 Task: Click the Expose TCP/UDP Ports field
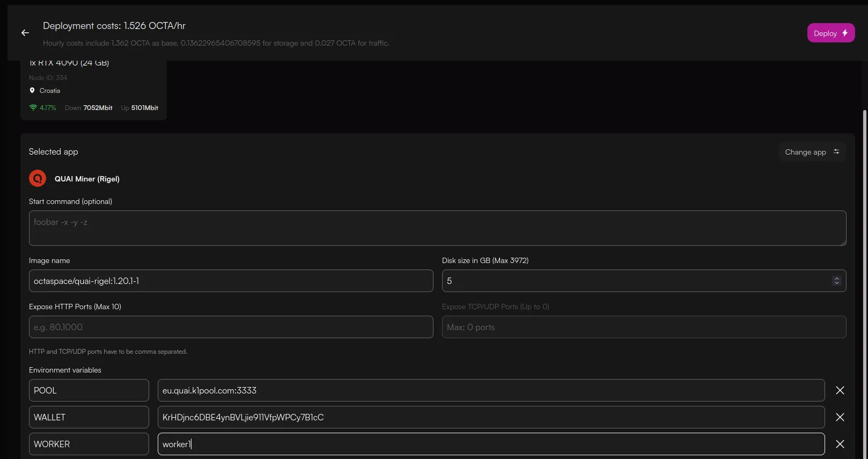coord(644,327)
